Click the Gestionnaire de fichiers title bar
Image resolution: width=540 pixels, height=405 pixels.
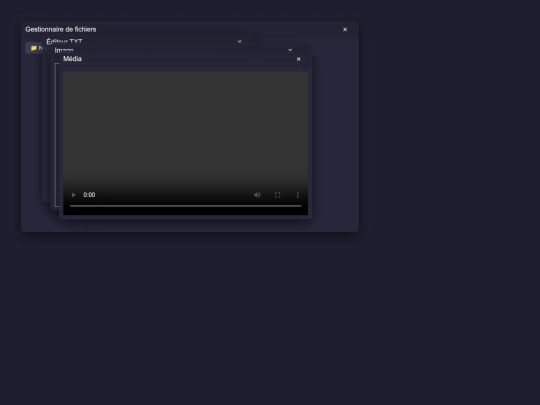(x=190, y=30)
